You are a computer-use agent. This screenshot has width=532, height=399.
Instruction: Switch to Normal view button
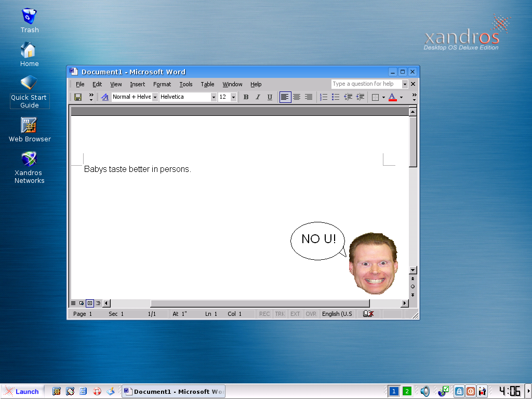73,303
